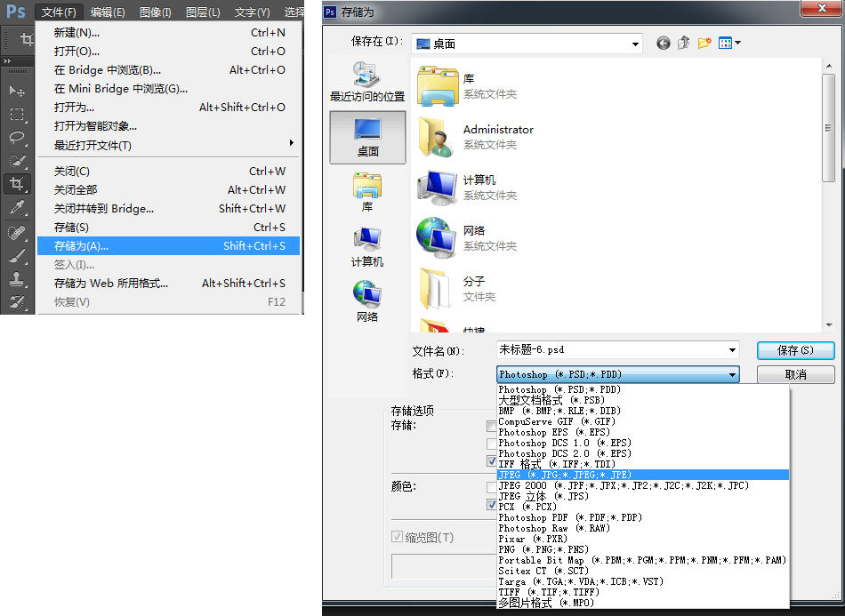845x616 pixels.
Task: Toggle the first checkbox under 颜色 section
Action: (492, 487)
